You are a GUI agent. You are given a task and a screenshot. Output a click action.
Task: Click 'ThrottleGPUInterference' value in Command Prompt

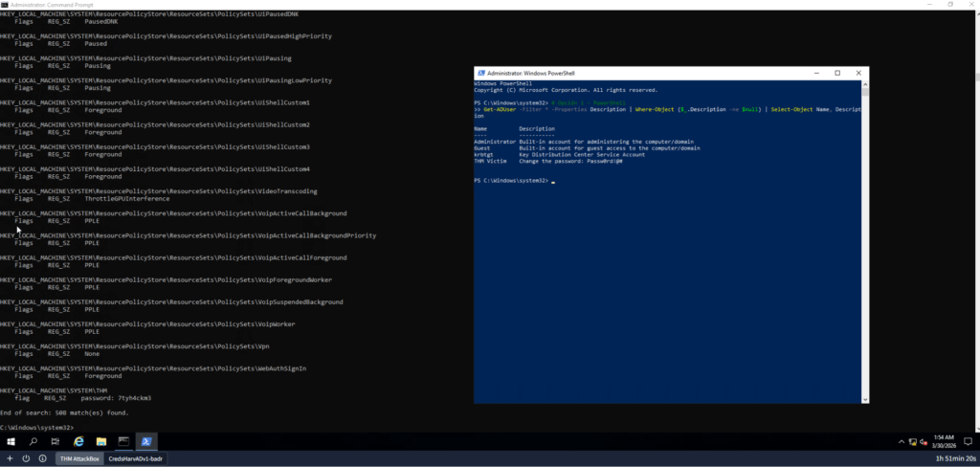tap(127, 199)
